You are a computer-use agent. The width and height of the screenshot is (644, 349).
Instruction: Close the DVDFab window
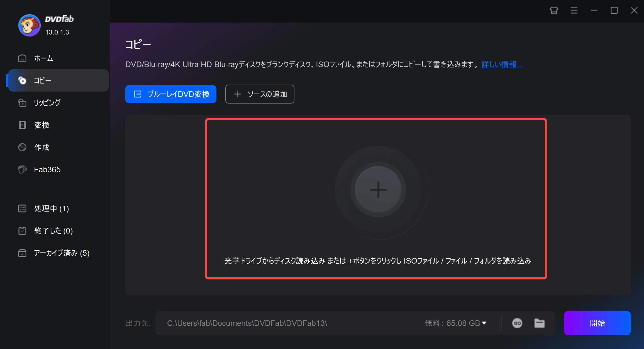coord(634,11)
